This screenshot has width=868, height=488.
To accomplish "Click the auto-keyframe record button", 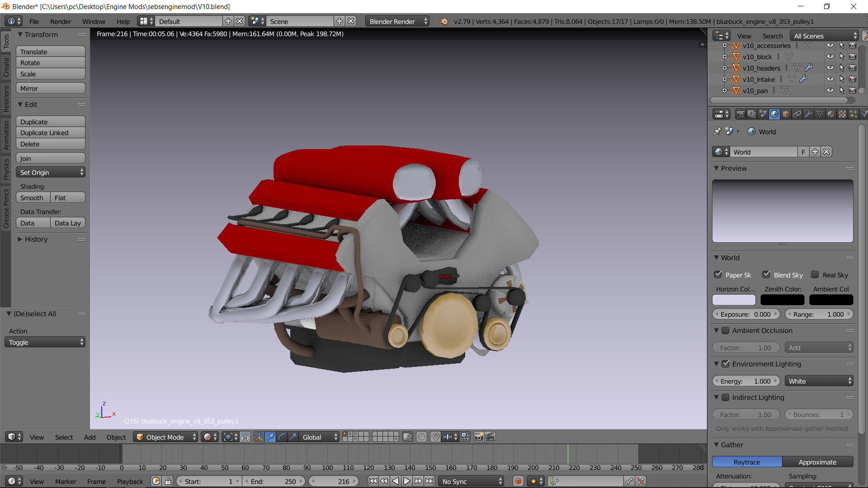I will click(519, 481).
